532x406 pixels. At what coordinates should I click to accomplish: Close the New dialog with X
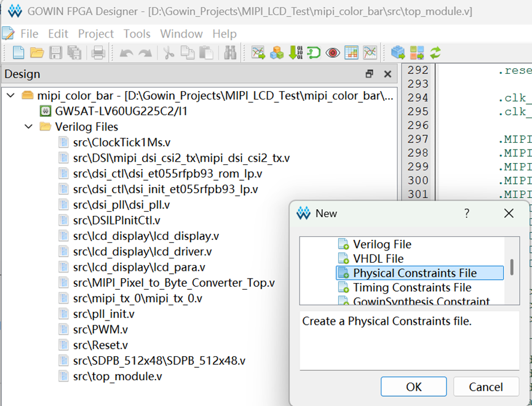pos(509,213)
